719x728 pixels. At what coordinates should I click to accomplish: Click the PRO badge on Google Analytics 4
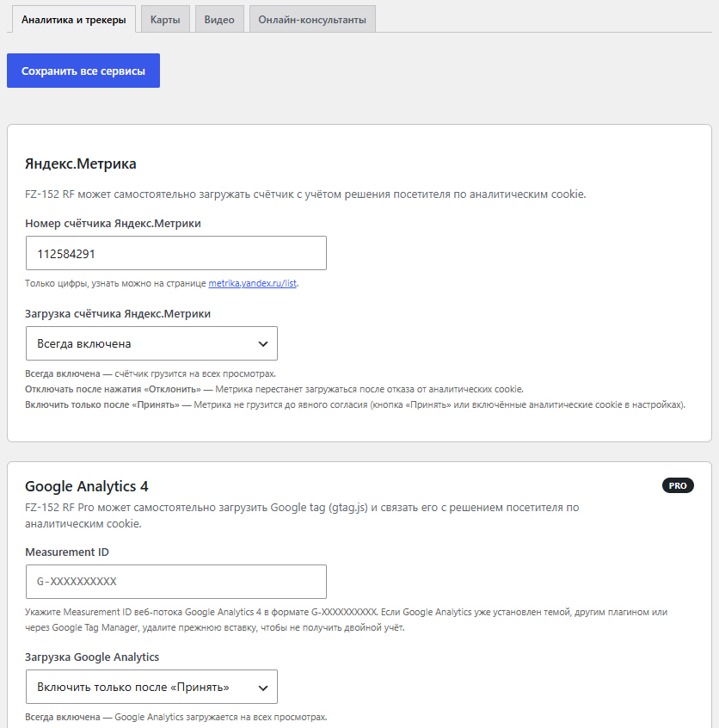[x=678, y=485]
